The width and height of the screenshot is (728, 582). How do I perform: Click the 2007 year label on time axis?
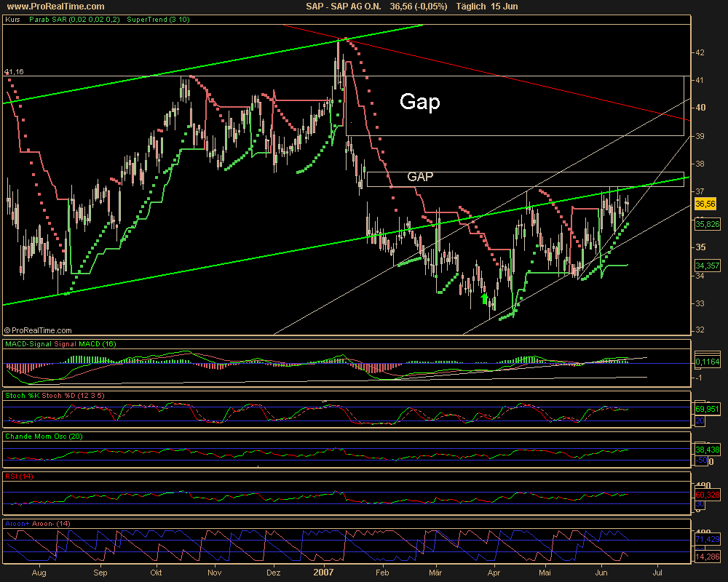click(323, 572)
